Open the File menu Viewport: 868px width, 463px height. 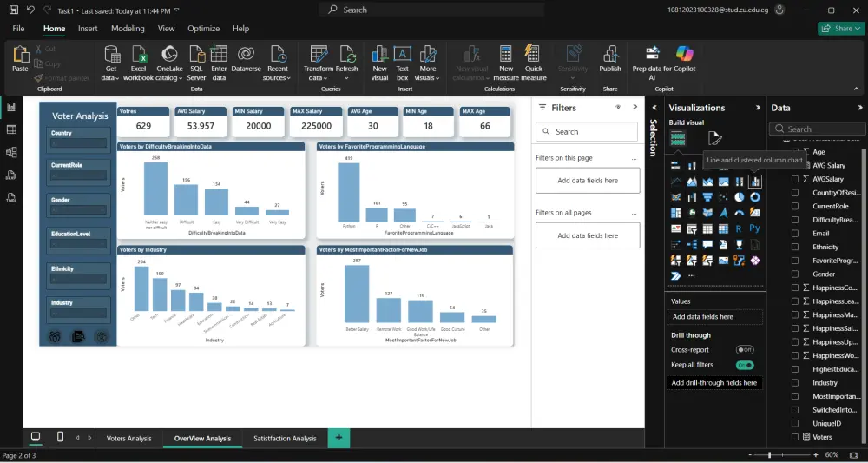[x=18, y=29]
